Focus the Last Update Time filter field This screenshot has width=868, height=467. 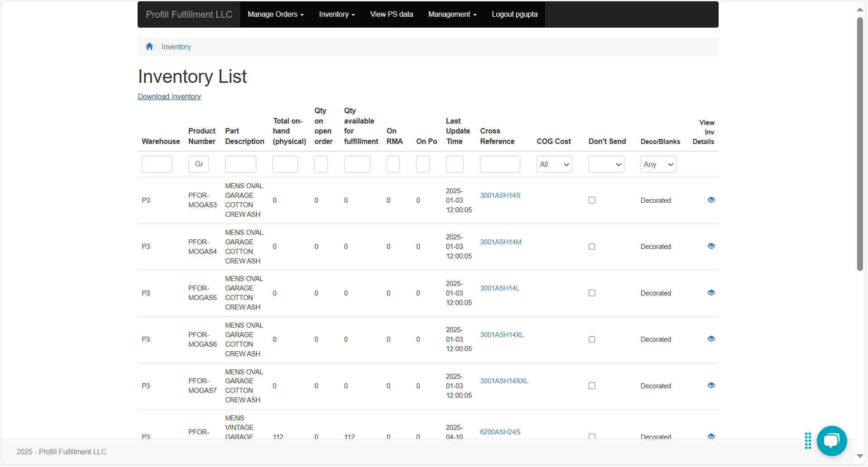pyautogui.click(x=455, y=164)
